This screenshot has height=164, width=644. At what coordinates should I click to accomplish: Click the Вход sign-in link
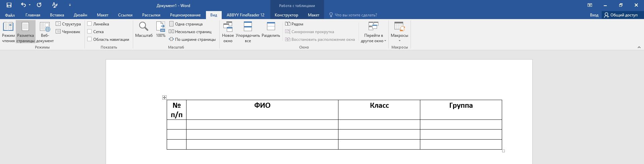594,15
